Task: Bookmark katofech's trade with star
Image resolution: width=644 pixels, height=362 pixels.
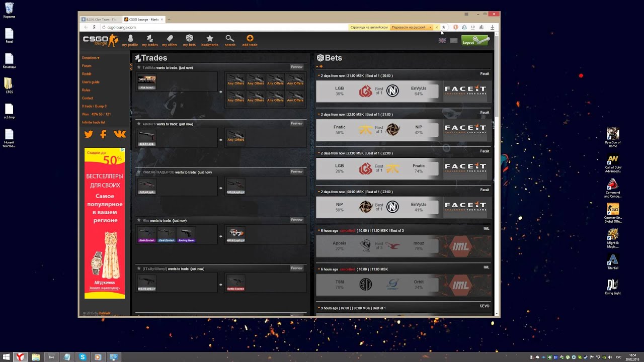Action: 139,124
